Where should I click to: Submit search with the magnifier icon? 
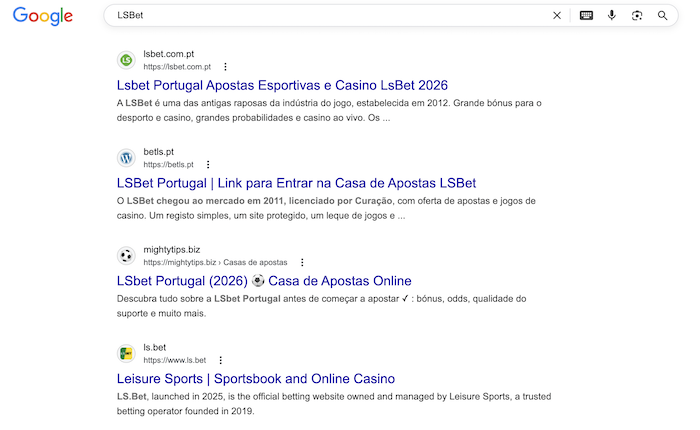point(663,16)
